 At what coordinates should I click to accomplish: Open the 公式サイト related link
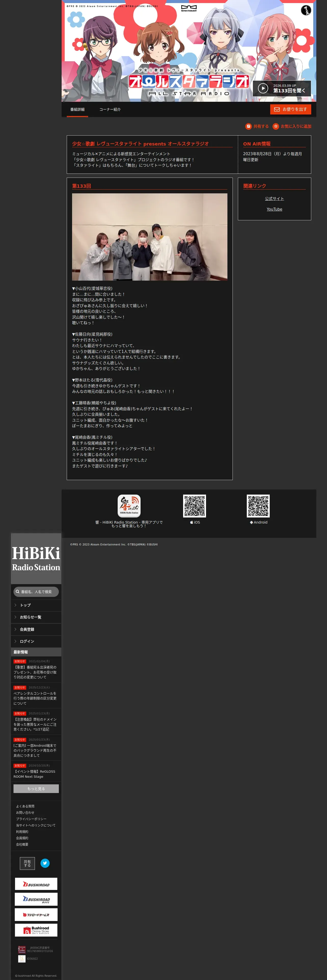(x=275, y=199)
